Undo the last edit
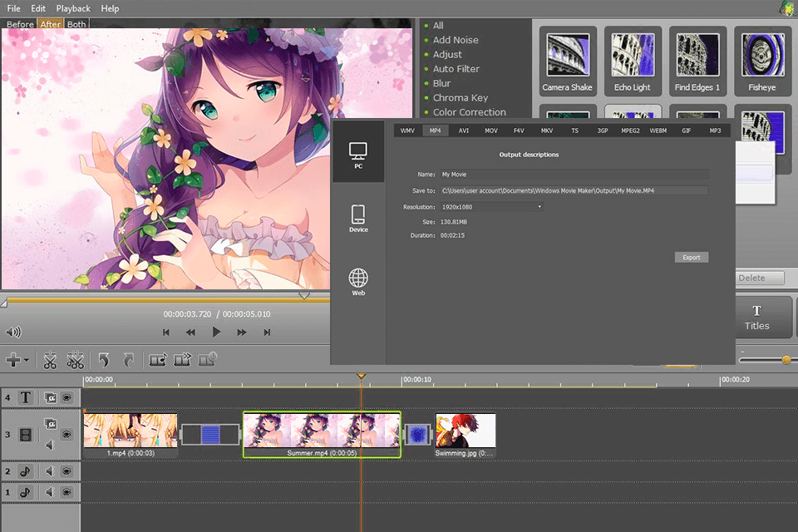Viewport: 798px width, 532px height. pos(103,360)
